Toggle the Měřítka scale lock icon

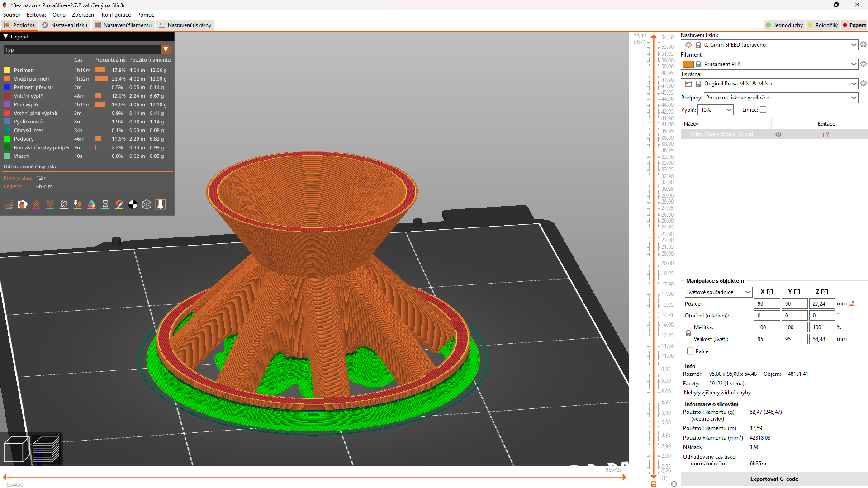688,333
